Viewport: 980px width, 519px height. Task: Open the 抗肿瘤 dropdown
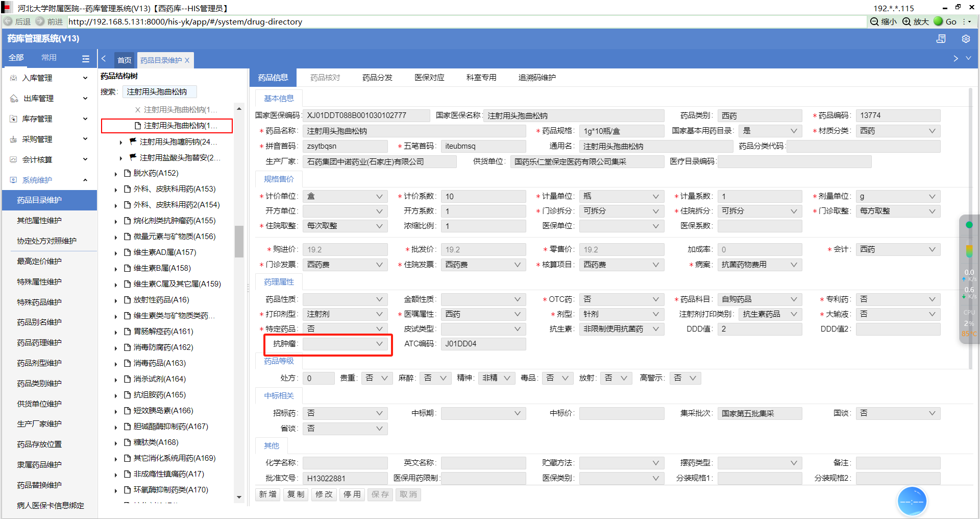tap(345, 344)
